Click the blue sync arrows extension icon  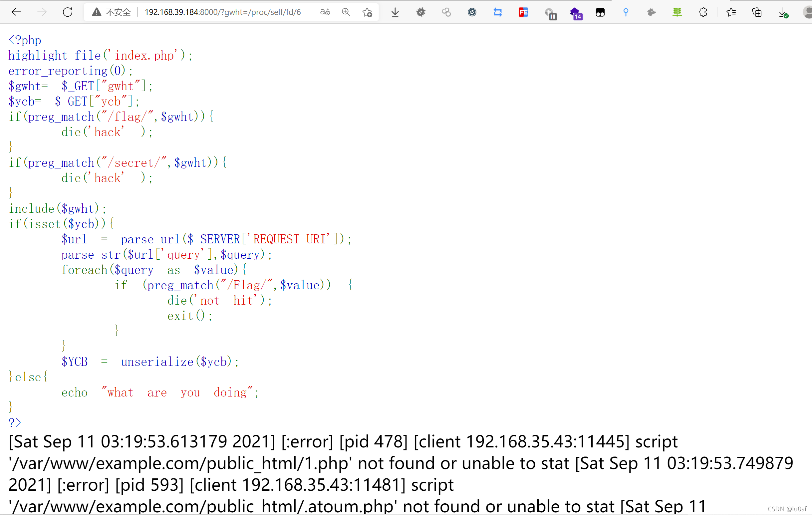(498, 12)
